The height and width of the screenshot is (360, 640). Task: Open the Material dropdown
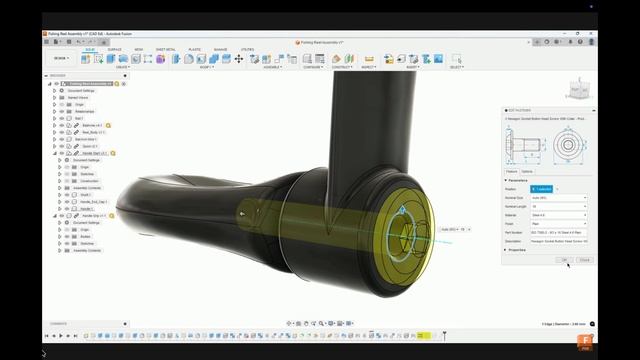point(559,215)
